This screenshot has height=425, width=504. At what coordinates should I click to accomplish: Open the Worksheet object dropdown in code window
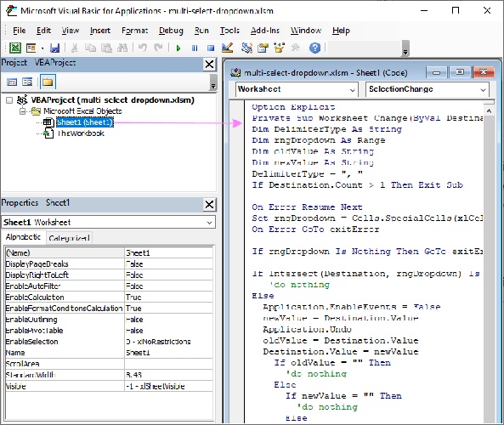click(x=352, y=90)
